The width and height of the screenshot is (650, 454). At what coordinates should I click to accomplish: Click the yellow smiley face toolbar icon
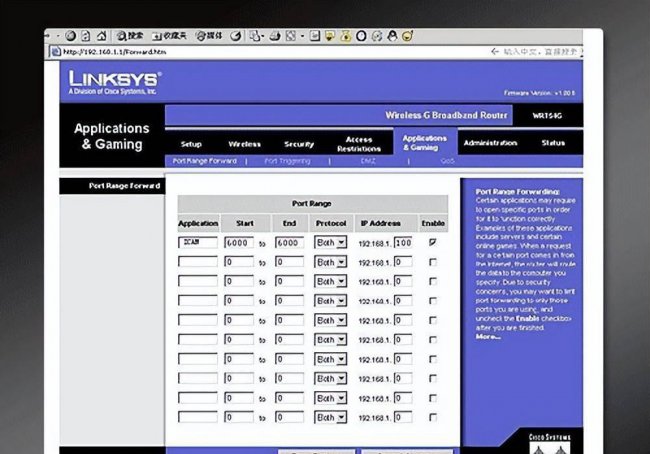click(407, 36)
